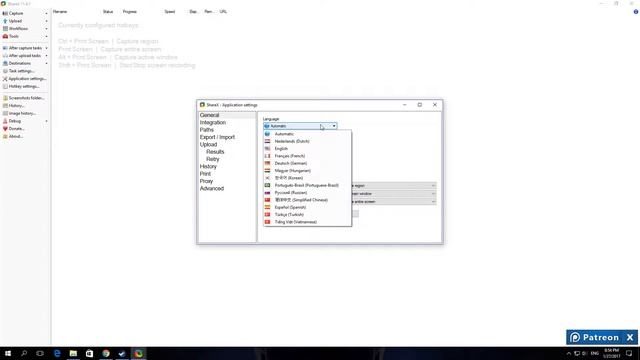
Task: Open the Screenshots folder entry
Action: point(24,98)
